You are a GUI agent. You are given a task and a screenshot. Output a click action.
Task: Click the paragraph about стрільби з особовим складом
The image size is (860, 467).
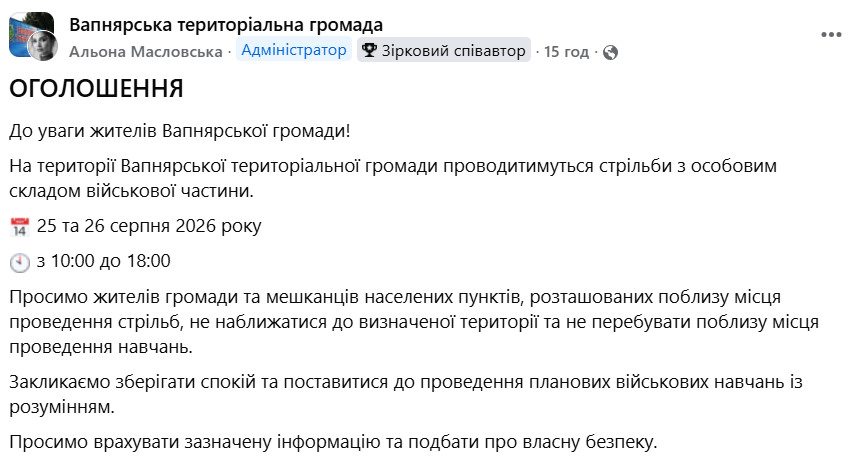click(x=393, y=178)
